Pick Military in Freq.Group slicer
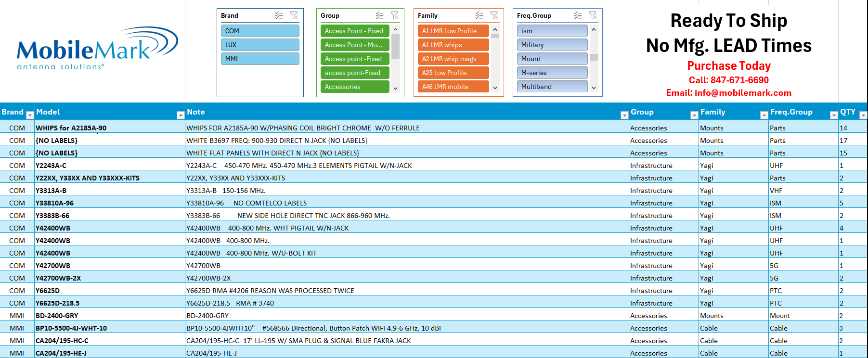 (x=552, y=45)
